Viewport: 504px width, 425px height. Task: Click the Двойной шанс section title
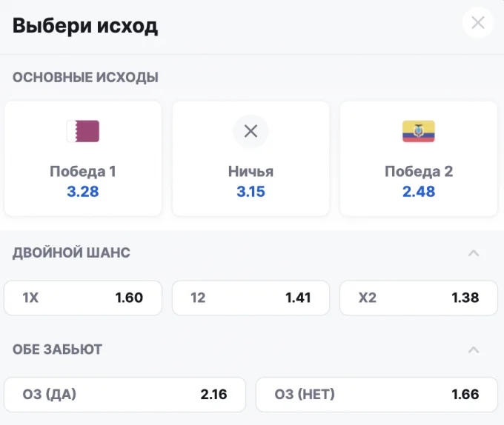tap(71, 252)
